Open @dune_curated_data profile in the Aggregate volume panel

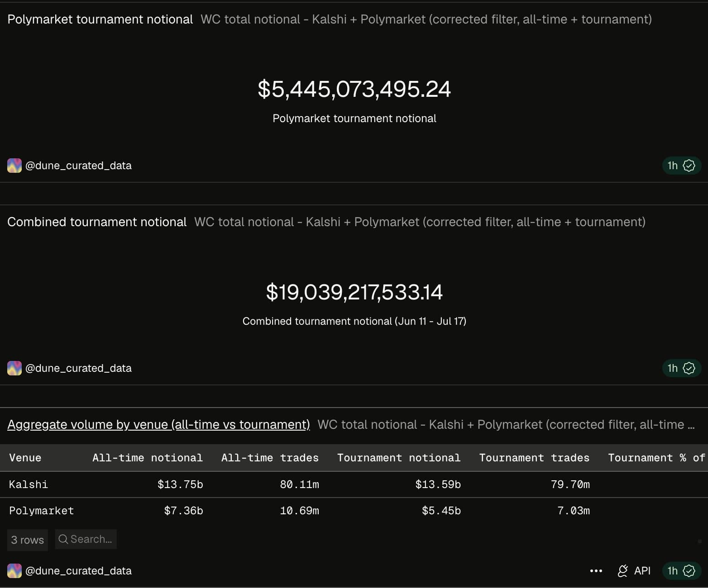click(78, 571)
